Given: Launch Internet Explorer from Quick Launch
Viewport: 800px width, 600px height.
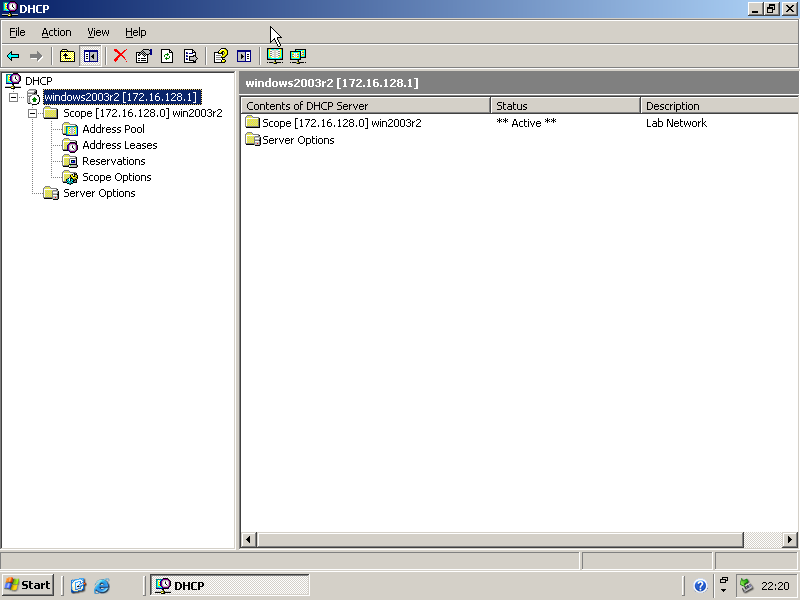Looking at the screenshot, I should click(x=102, y=586).
